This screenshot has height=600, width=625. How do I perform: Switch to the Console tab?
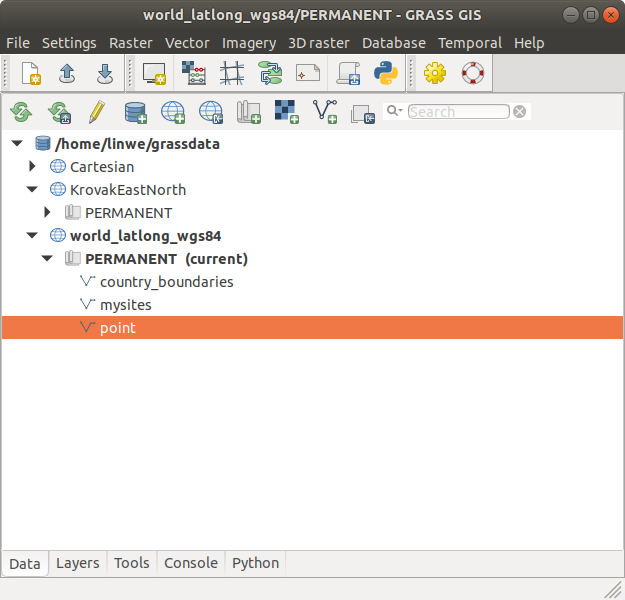click(x=190, y=563)
